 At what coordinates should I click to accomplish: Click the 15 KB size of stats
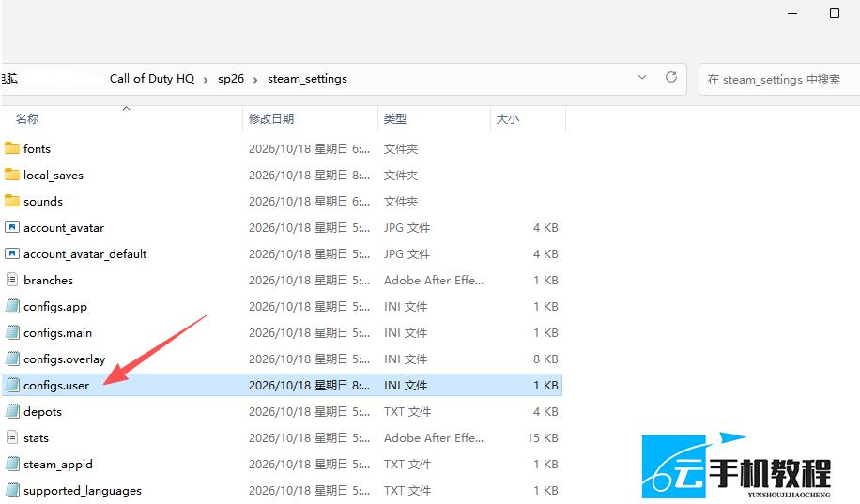pyautogui.click(x=543, y=438)
